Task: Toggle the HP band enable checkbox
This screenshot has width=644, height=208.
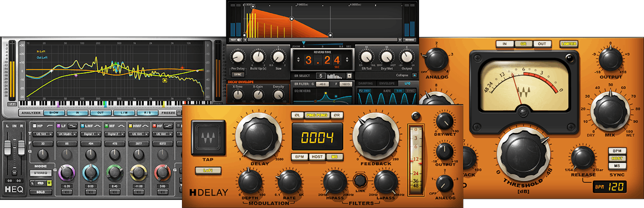Action: [x=34, y=126]
